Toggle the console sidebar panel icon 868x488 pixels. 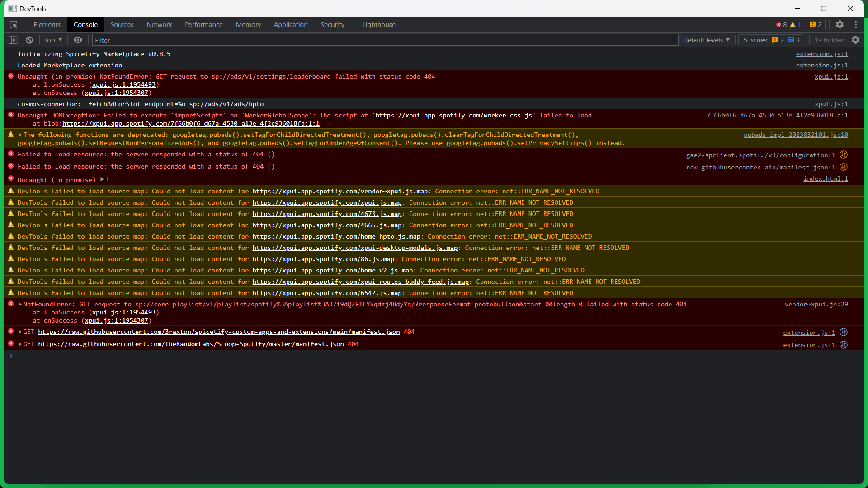[x=13, y=40]
